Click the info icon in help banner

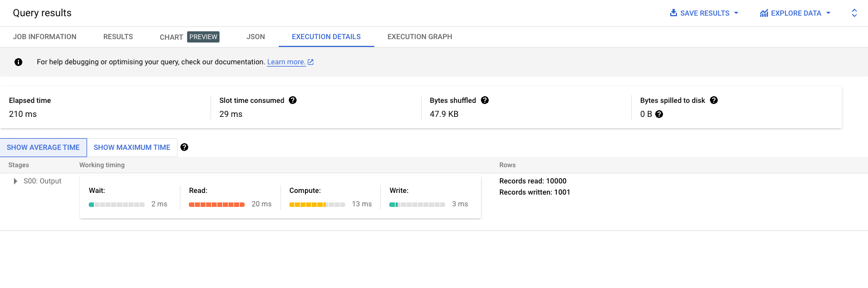[18, 62]
